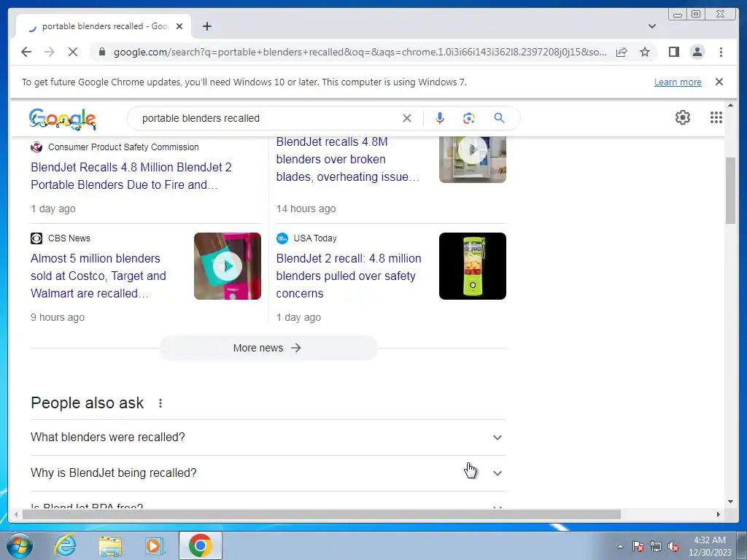Open the Windows Start menu
Screen dimensions: 747x560
[19, 545]
